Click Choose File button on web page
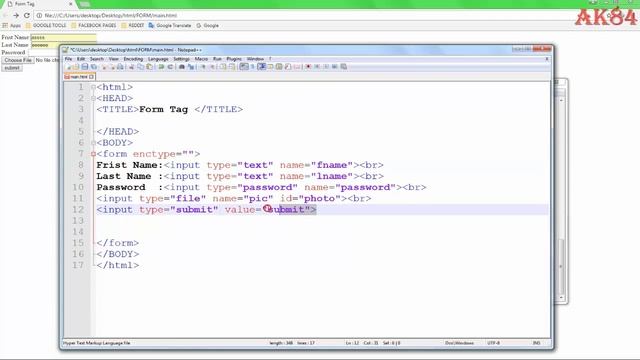The height and width of the screenshot is (360, 640). (18, 60)
